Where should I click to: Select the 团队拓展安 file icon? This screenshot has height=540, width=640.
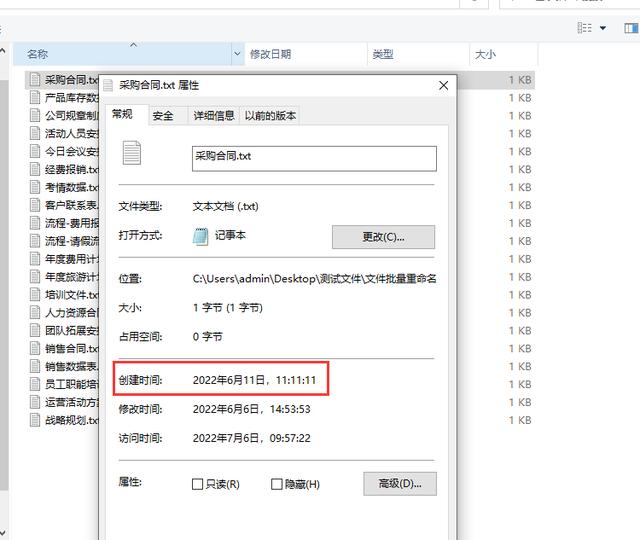[35, 331]
